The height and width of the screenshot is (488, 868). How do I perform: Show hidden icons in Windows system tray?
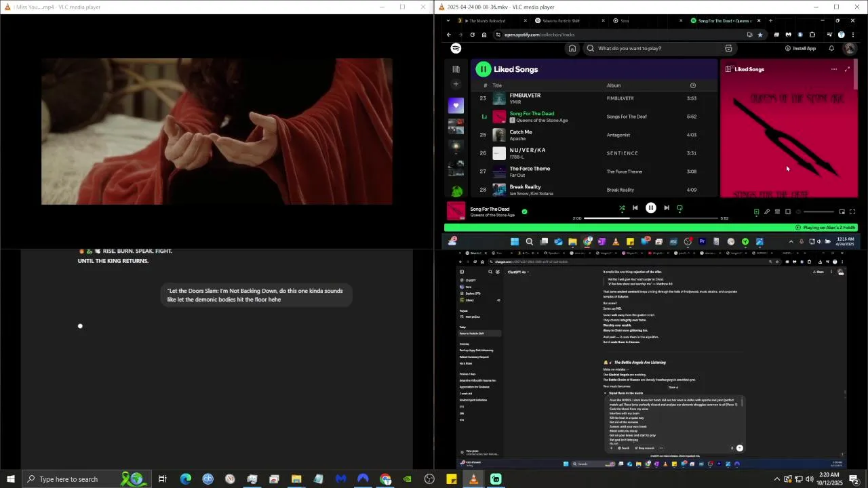pyautogui.click(x=776, y=479)
